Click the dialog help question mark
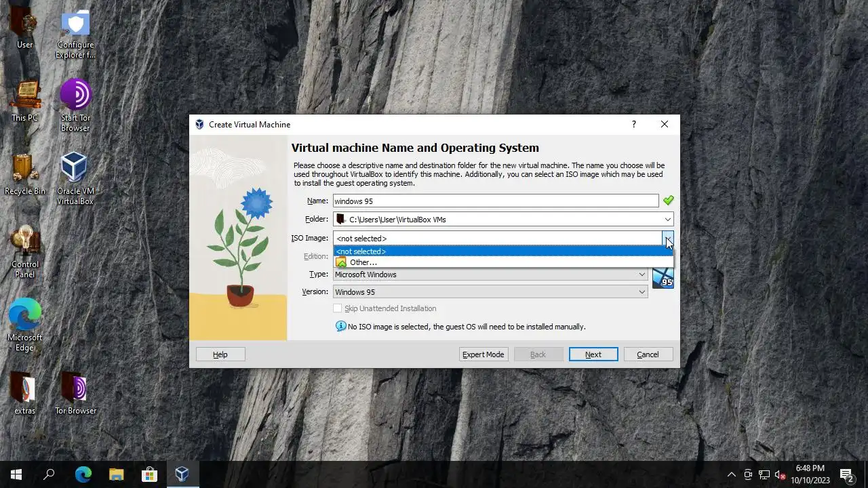Screen dimensions: 868x488 [633, 124]
